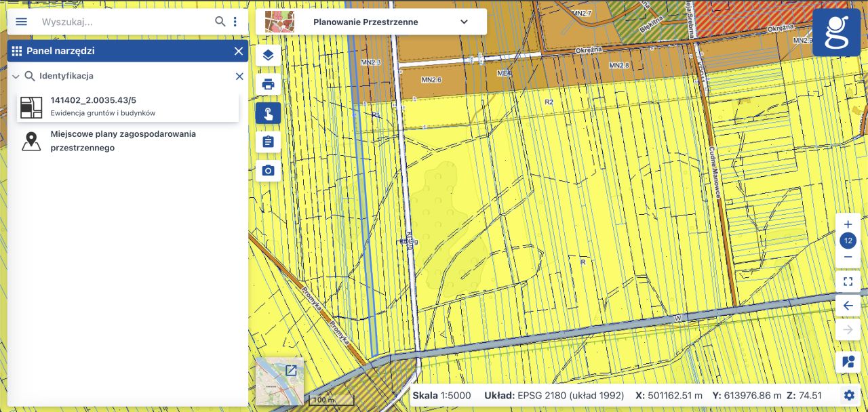Collapse the Identyfikacja section chevron
This screenshot has width=868, height=412.
(x=16, y=77)
